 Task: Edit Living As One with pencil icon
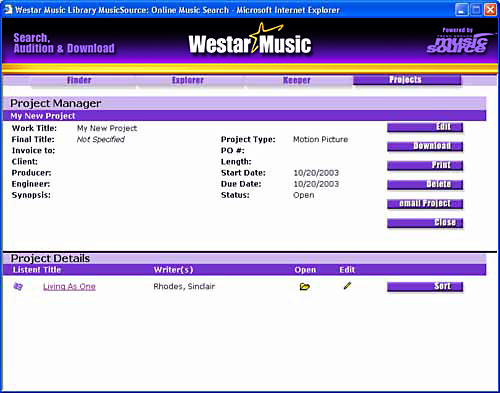point(347,286)
